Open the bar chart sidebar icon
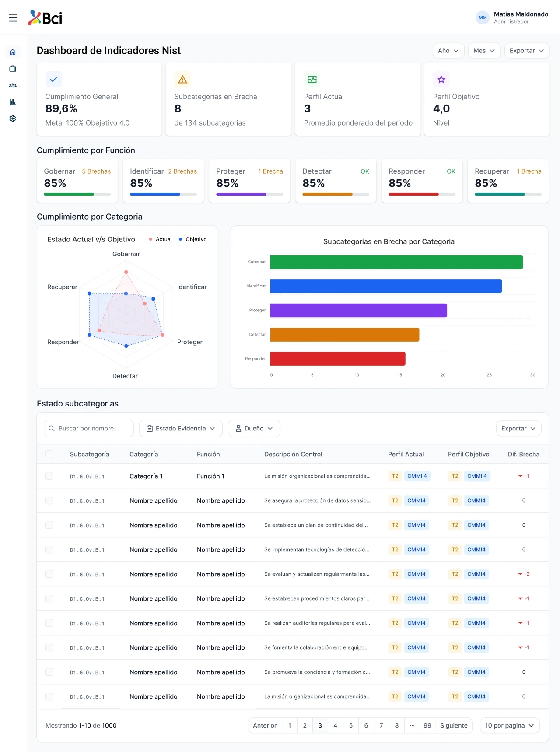 (13, 102)
